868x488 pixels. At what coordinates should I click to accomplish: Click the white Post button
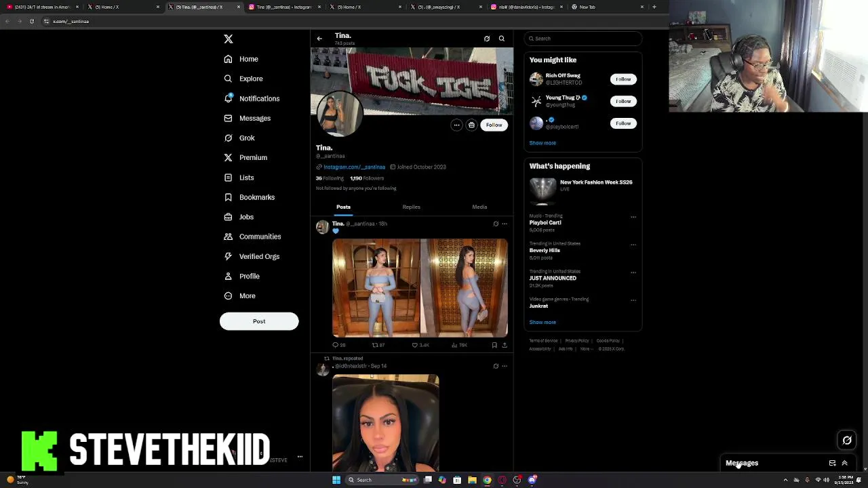pyautogui.click(x=259, y=321)
